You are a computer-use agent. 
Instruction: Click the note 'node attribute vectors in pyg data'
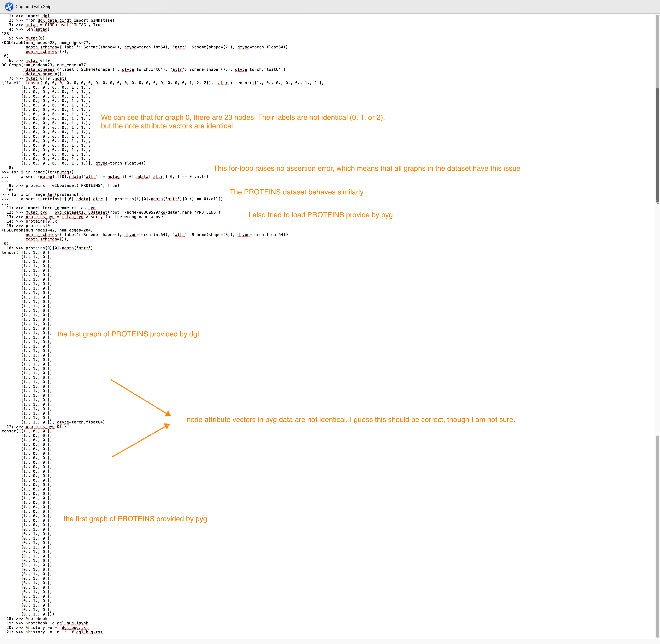click(x=350, y=420)
